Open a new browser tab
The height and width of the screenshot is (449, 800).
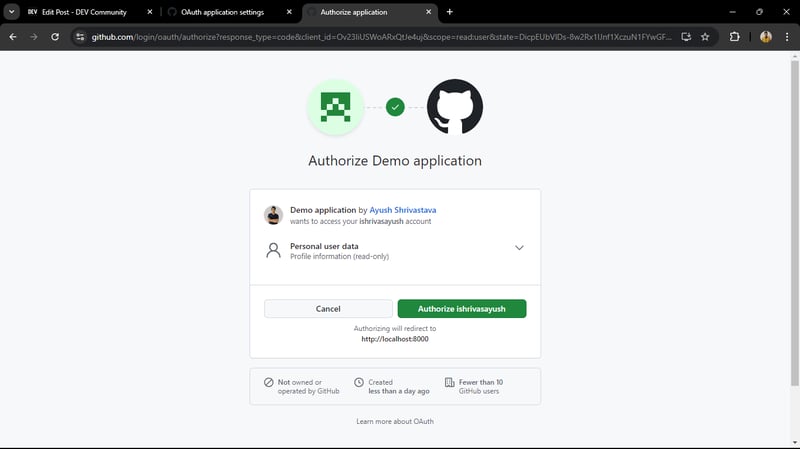(449, 12)
